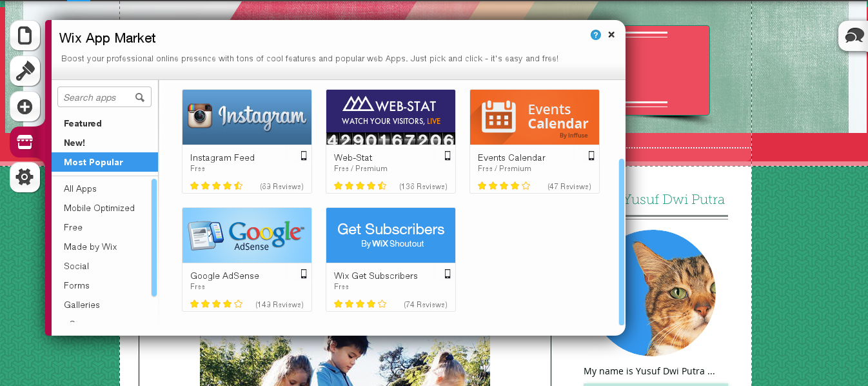Open the Add elements plus button
Screen dimensions: 868x386
coord(25,107)
